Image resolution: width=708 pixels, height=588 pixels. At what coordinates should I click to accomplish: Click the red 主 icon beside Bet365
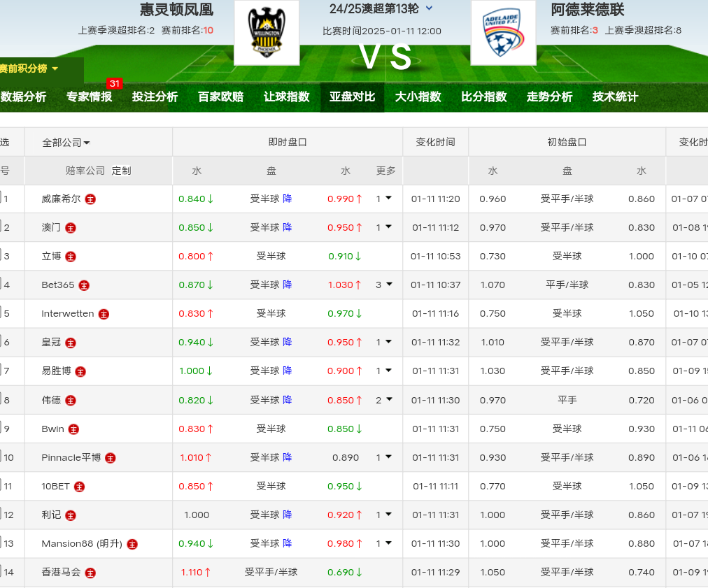tap(84, 285)
